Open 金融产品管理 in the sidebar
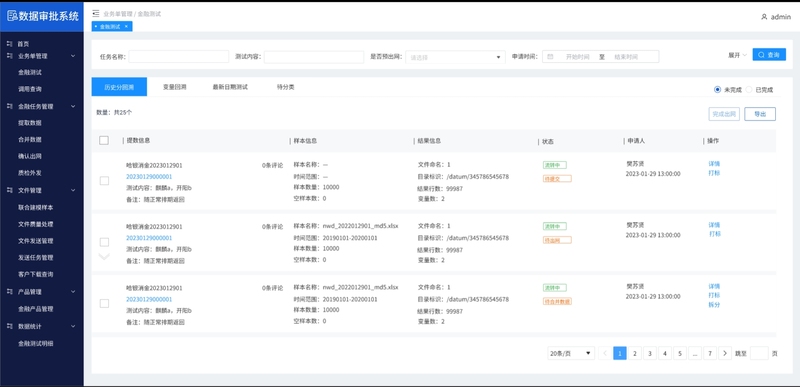 click(x=35, y=308)
